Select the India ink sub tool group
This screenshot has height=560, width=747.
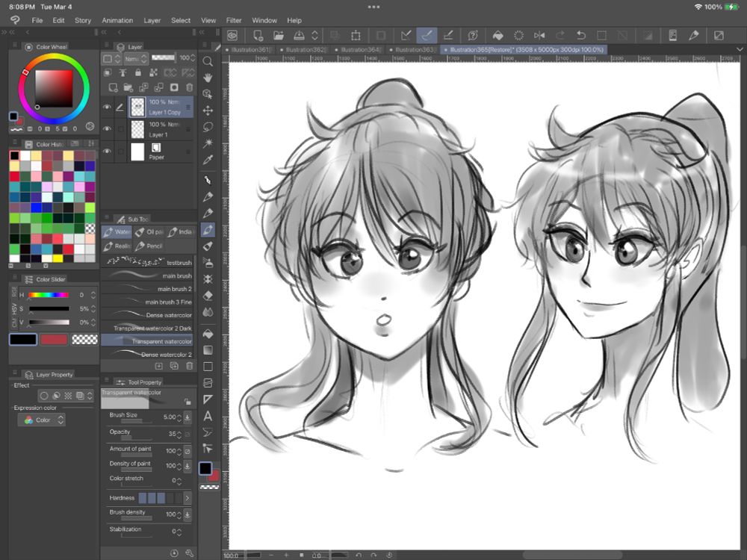tap(181, 232)
